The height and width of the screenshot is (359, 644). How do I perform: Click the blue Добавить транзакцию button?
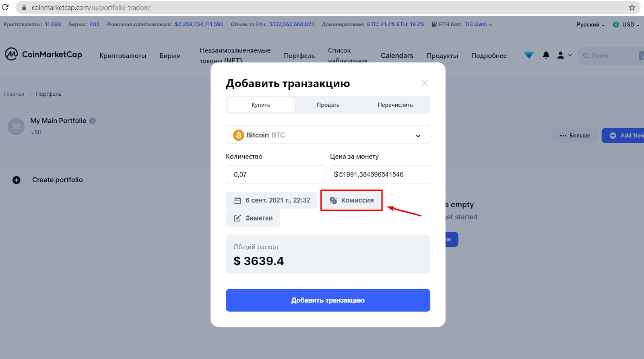(328, 300)
